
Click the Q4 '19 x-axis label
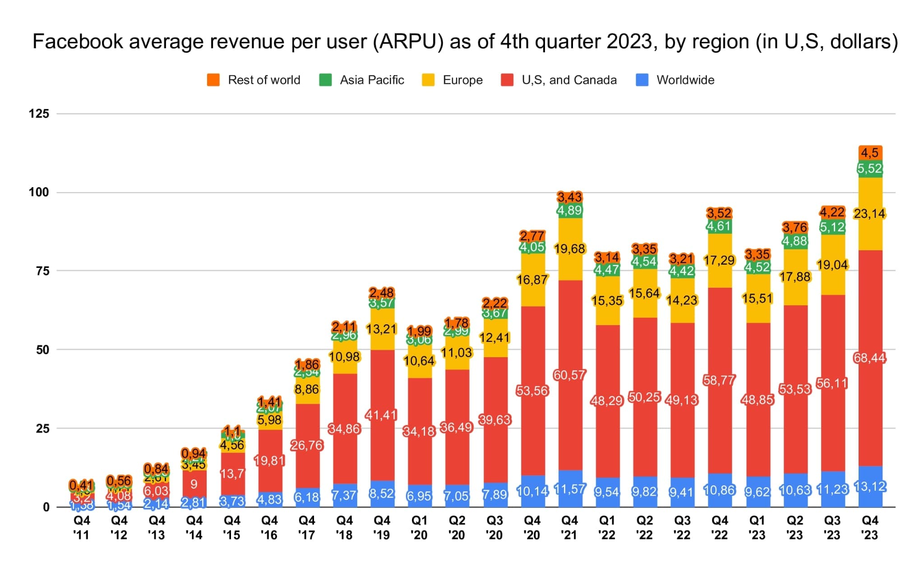(382, 528)
